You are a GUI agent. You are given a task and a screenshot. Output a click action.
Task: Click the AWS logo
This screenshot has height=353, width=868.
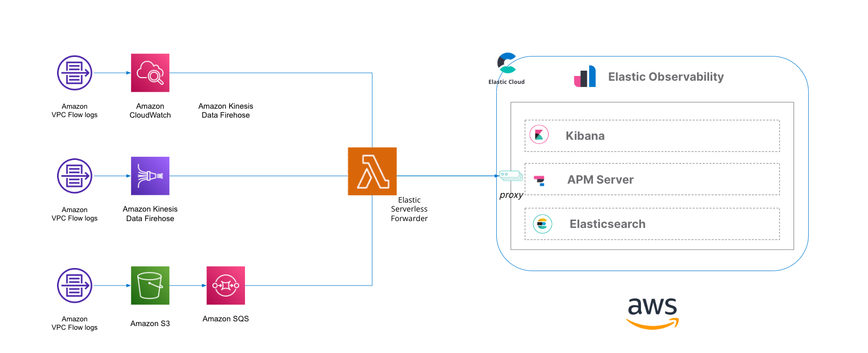point(653,313)
